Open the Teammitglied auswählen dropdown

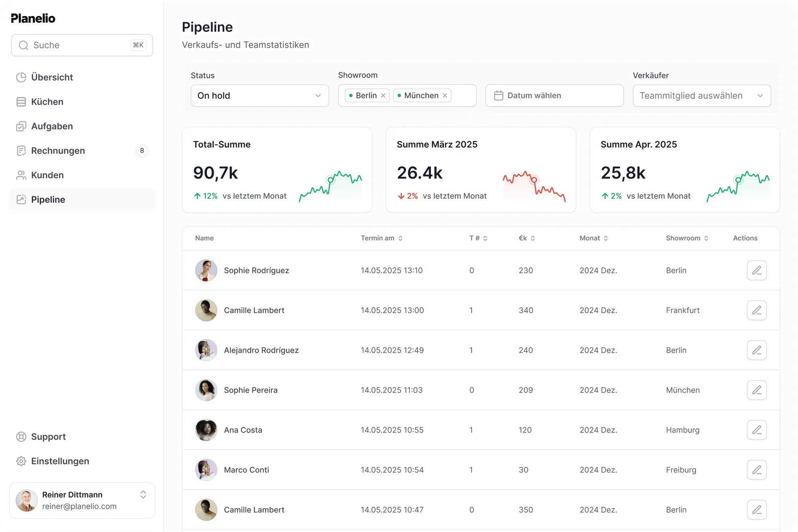[x=702, y=95]
